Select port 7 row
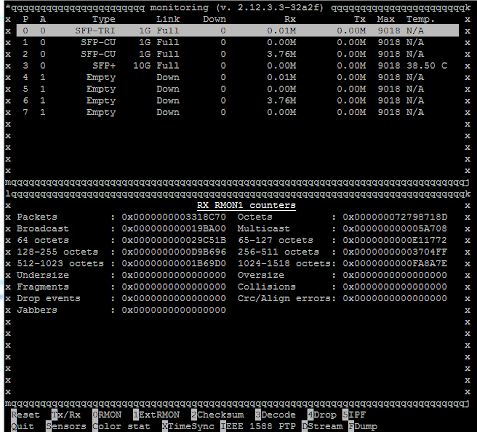Screen dimensions: 477x432 coord(238,112)
